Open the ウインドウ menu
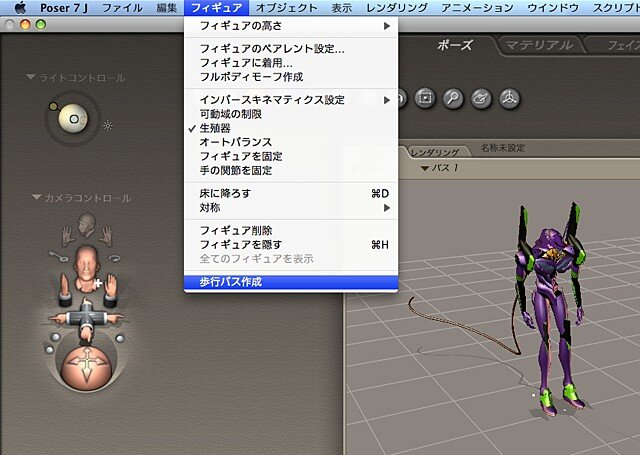Screen dimensions: 640x455 coord(553,8)
